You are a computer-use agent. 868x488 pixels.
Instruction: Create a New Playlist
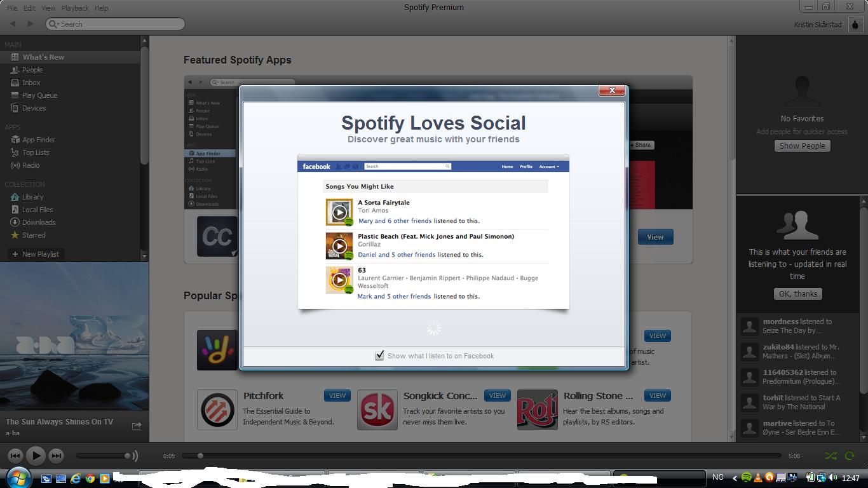click(36, 254)
